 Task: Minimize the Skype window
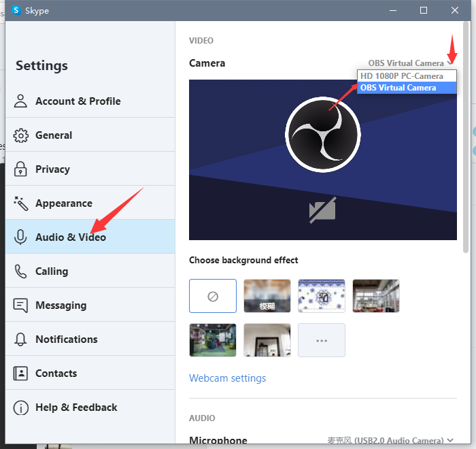click(393, 10)
